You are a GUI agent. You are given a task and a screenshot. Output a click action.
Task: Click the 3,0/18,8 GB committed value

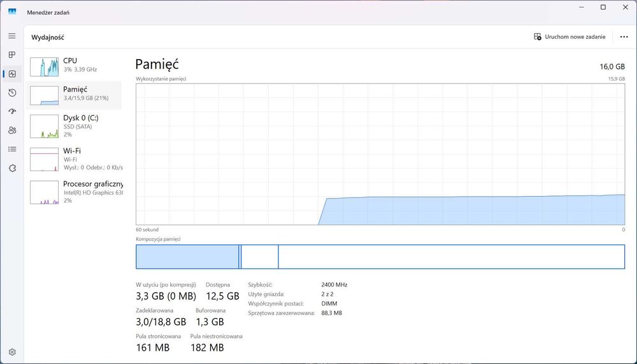coord(161,322)
